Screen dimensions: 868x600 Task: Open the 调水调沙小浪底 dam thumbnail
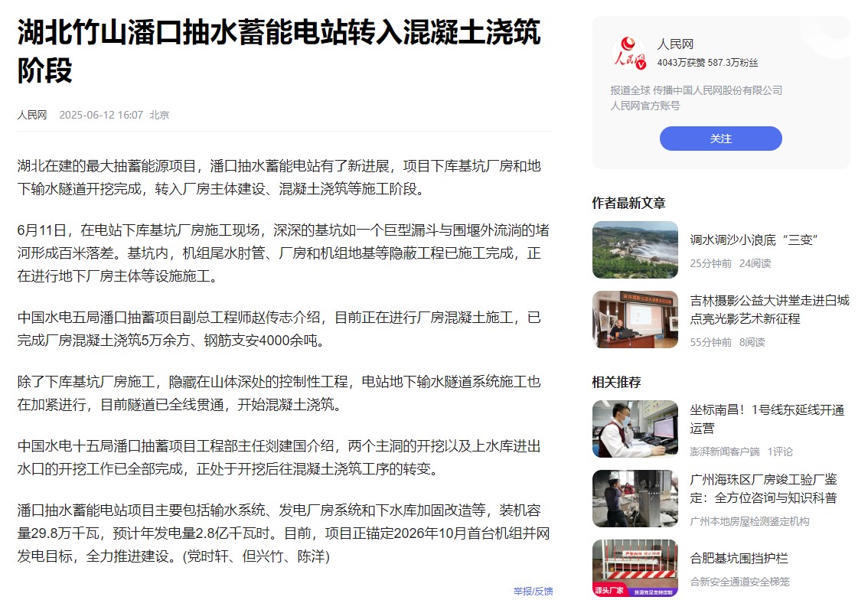pyautogui.click(x=635, y=249)
